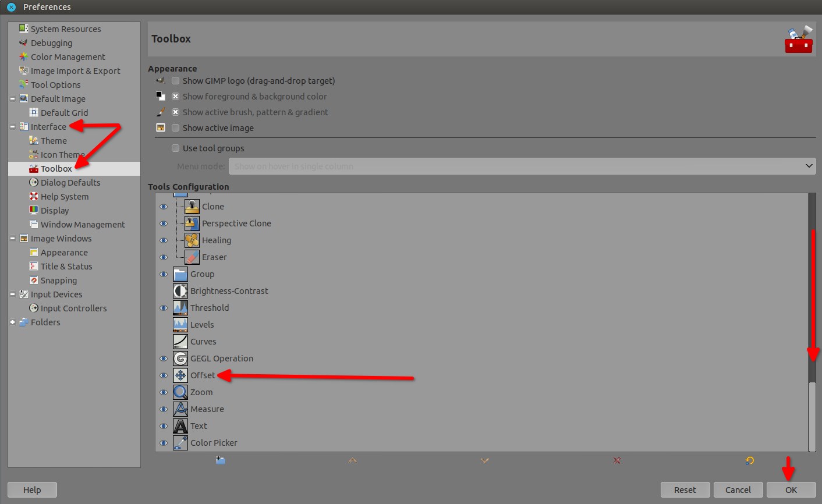
Task: Select the Perspective Clone tool icon
Action: click(192, 223)
